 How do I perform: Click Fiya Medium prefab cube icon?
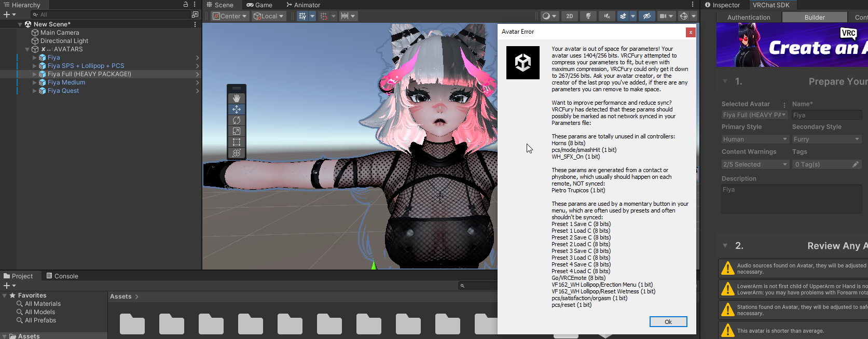(43, 82)
